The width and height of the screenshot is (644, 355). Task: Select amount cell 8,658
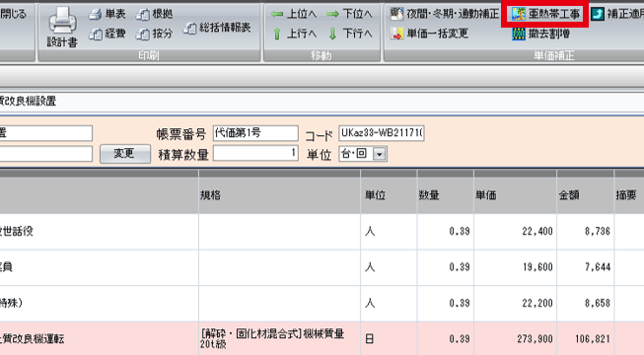pyautogui.click(x=585, y=304)
